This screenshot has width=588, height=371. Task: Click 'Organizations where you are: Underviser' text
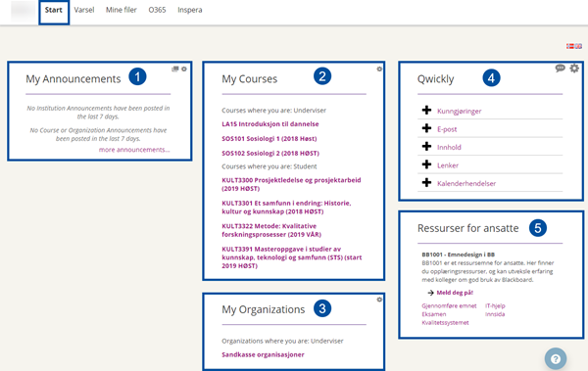[282, 341]
